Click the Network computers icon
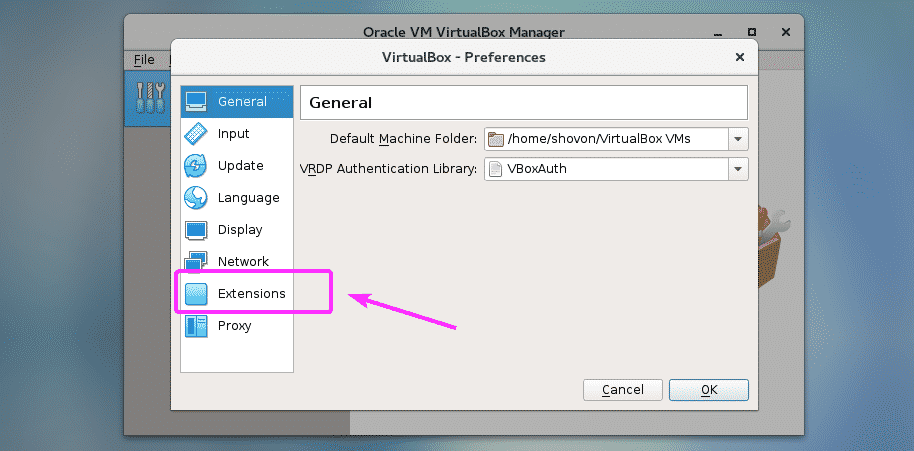 tap(196, 262)
